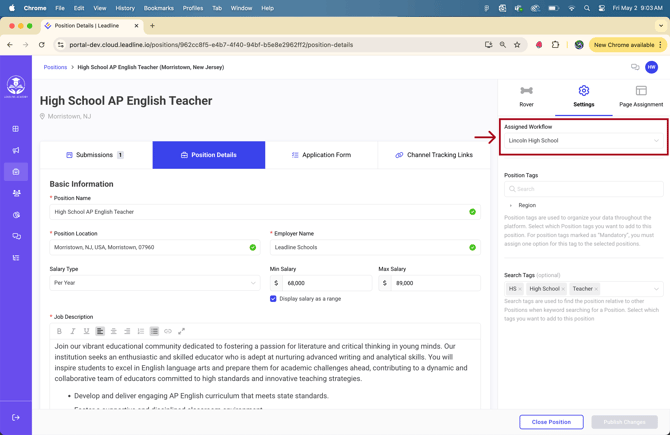Image resolution: width=670 pixels, height=435 pixels.
Task: Open the chat messages icon at top right
Action: (635, 67)
